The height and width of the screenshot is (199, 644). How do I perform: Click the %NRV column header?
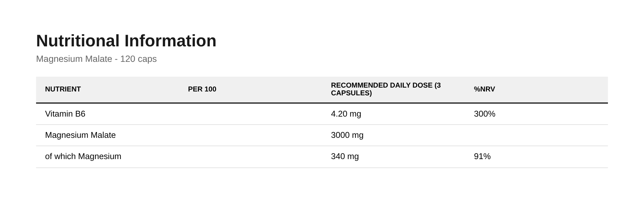484,89
